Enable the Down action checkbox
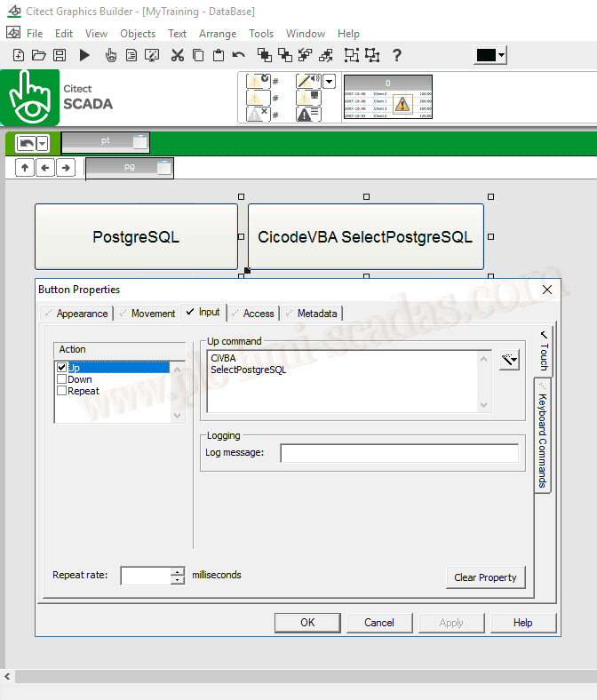 tap(62, 379)
